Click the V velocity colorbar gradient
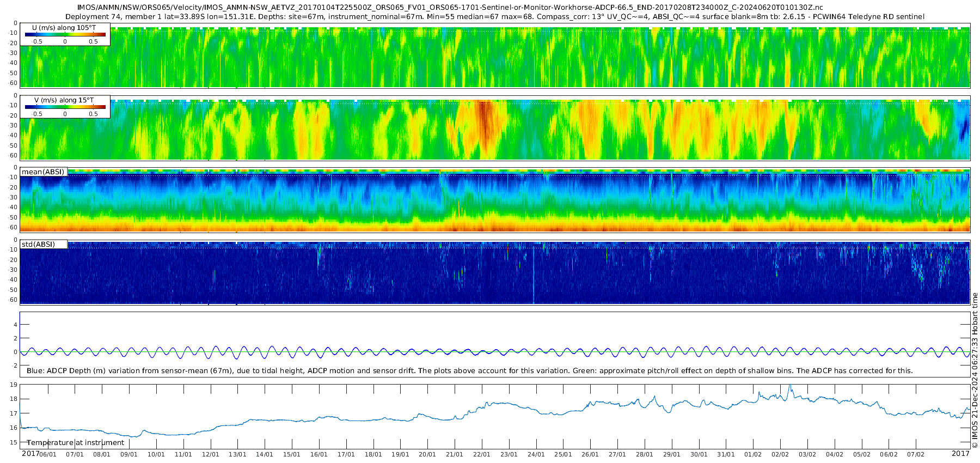Screen dimensions: 980x463 click(x=65, y=107)
